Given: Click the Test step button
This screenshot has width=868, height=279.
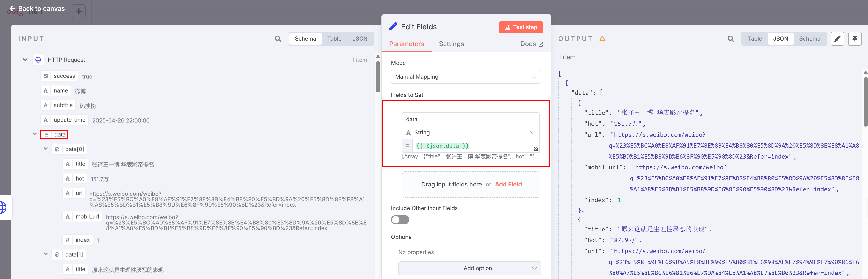Looking at the screenshot, I should (521, 27).
